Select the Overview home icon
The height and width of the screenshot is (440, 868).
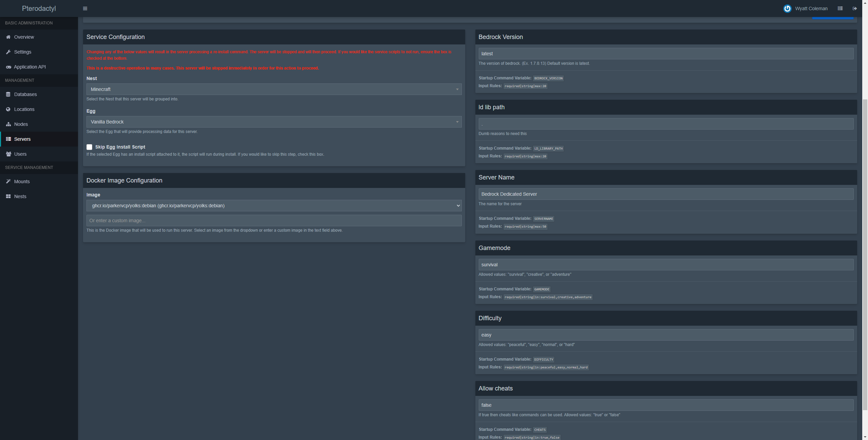point(8,37)
